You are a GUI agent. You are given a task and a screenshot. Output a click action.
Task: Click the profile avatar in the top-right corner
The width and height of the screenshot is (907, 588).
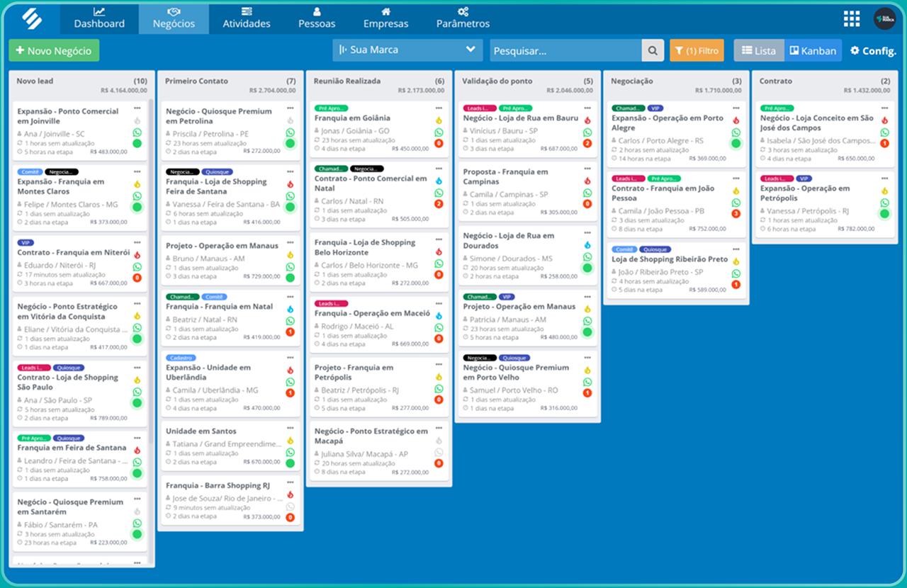click(x=884, y=18)
